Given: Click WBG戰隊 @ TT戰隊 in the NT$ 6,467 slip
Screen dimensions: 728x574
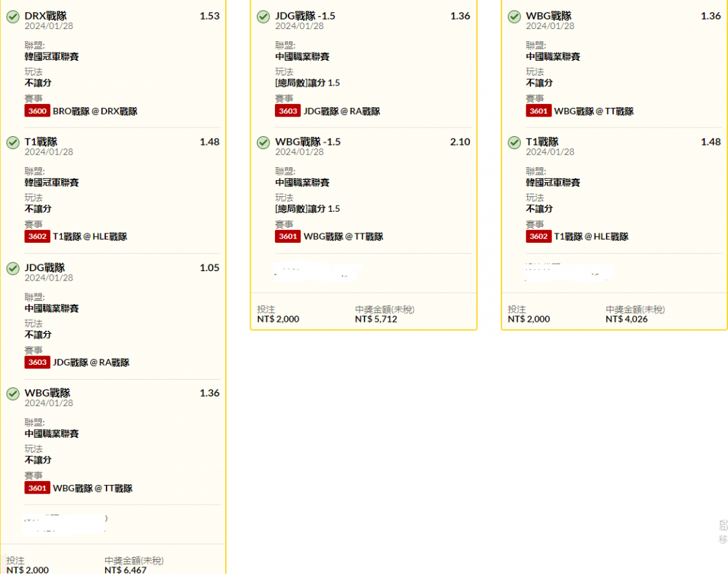Looking at the screenshot, I should pos(93,488).
